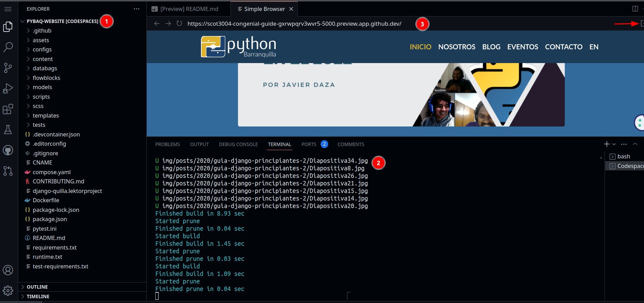Expand the TIMELINE section
644x303 pixels.
coord(82,296)
